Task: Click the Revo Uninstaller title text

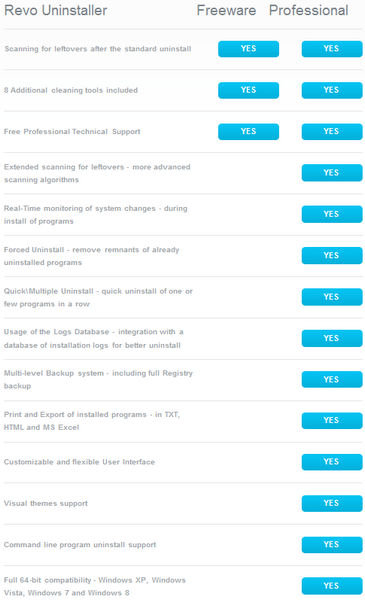Action: [55, 10]
